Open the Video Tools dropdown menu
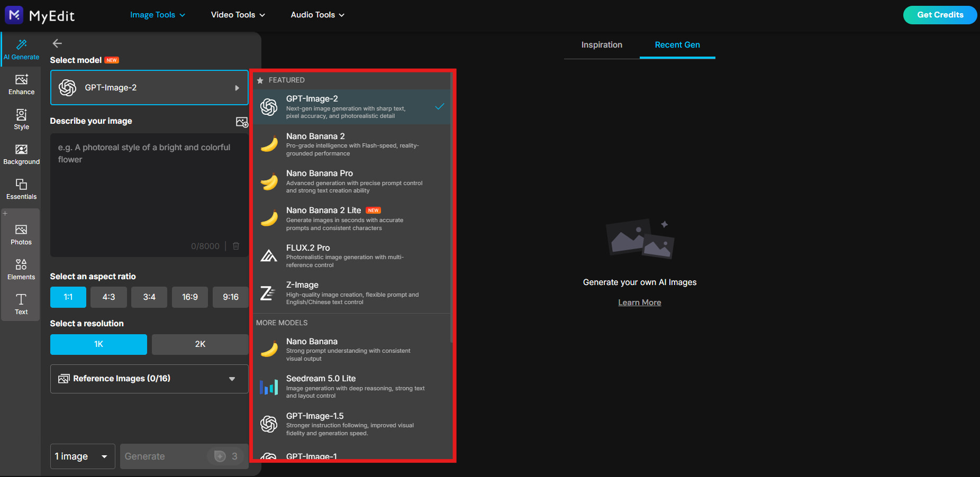This screenshot has width=980, height=477. [238, 15]
